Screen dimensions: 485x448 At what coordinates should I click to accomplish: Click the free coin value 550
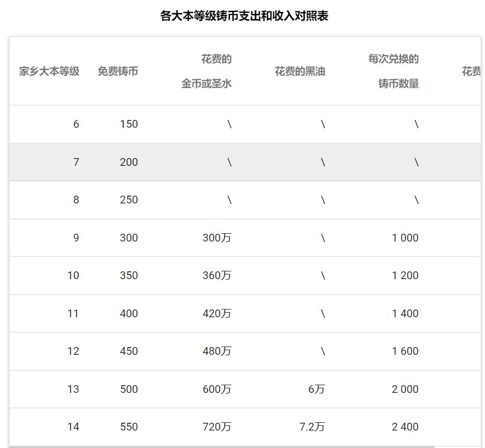click(128, 427)
